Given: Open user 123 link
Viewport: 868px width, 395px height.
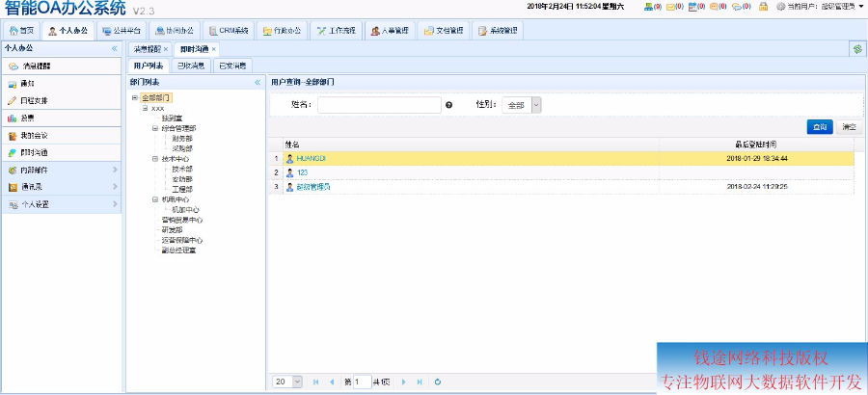Looking at the screenshot, I should [x=302, y=172].
